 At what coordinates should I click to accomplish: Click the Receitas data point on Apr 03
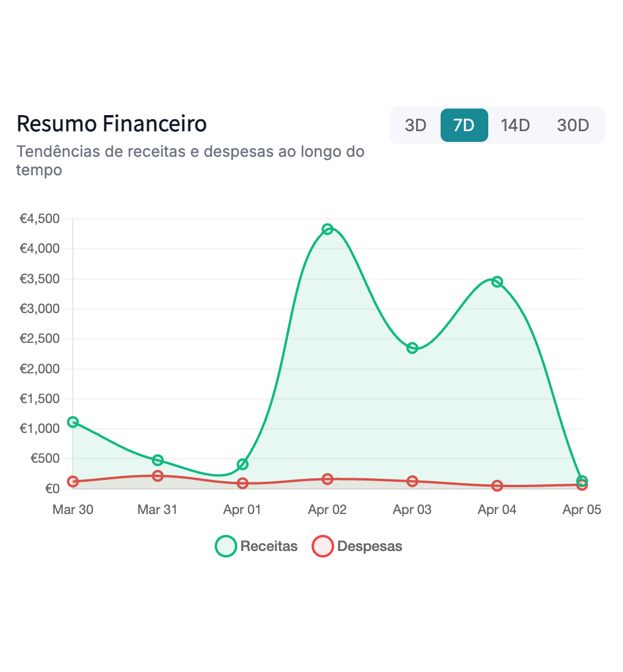tap(412, 348)
